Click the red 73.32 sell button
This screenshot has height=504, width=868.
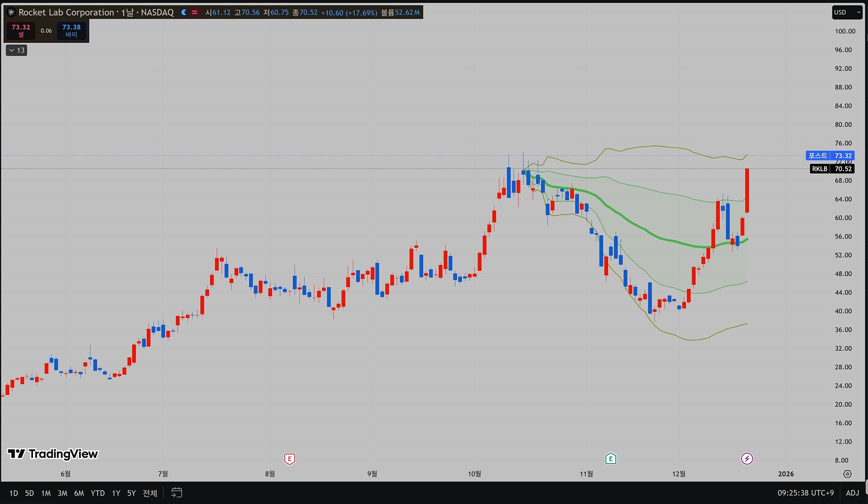pos(21,30)
